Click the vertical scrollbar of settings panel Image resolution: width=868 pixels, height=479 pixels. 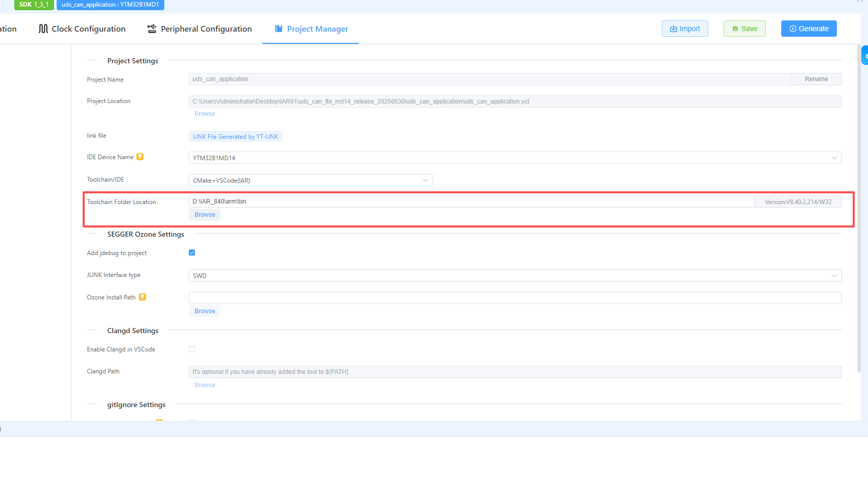(x=859, y=204)
